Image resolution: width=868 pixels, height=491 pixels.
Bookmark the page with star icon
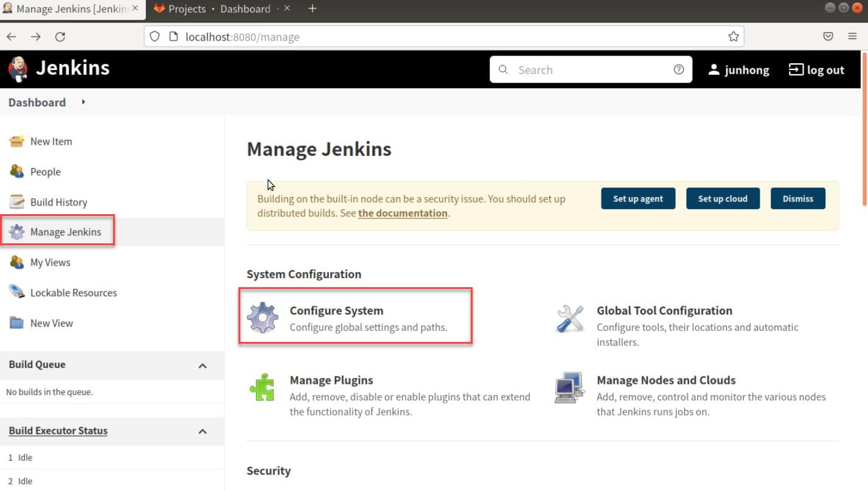coord(734,37)
